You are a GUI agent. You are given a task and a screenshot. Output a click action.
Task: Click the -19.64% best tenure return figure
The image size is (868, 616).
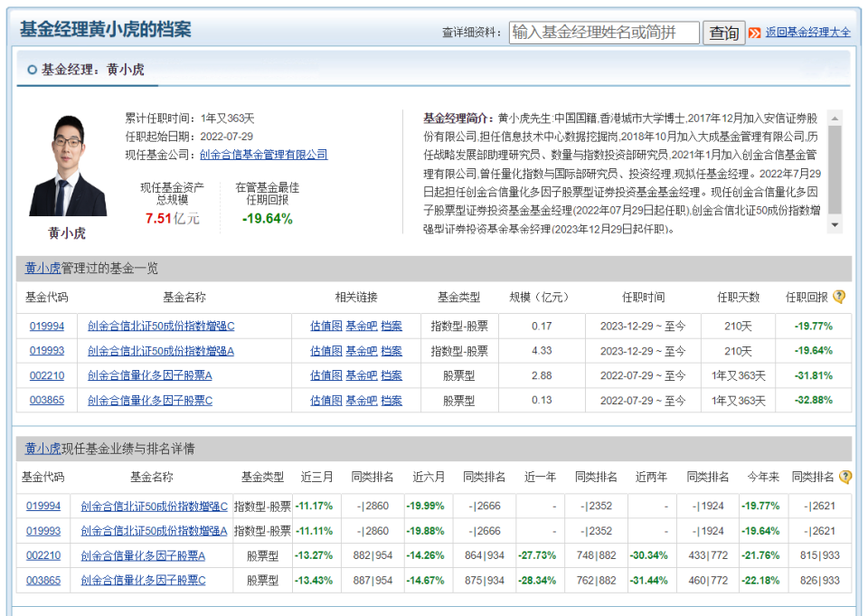(x=267, y=218)
